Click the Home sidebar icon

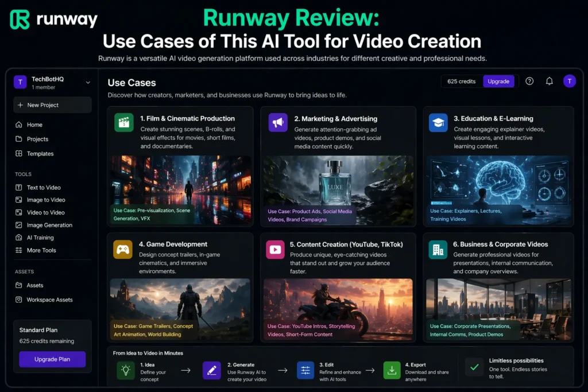[x=19, y=125]
